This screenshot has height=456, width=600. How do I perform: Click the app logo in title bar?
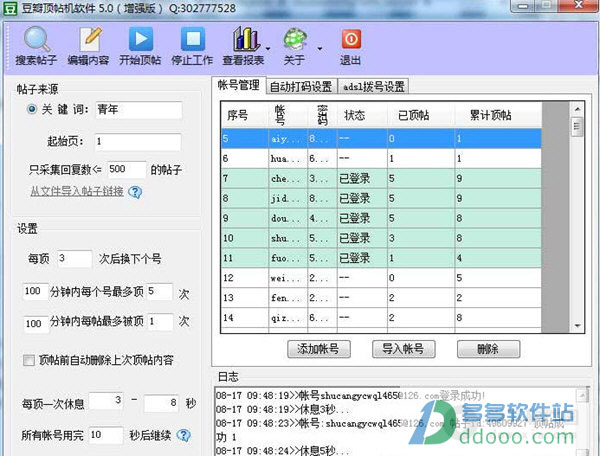coord(10,8)
